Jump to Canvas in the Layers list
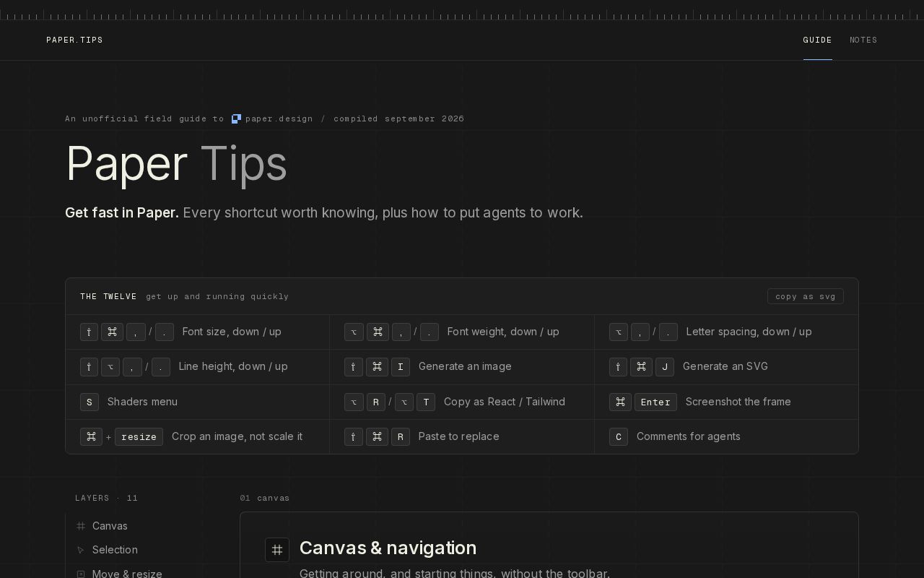Image resolution: width=924 pixels, height=578 pixels. pyautogui.click(x=110, y=526)
